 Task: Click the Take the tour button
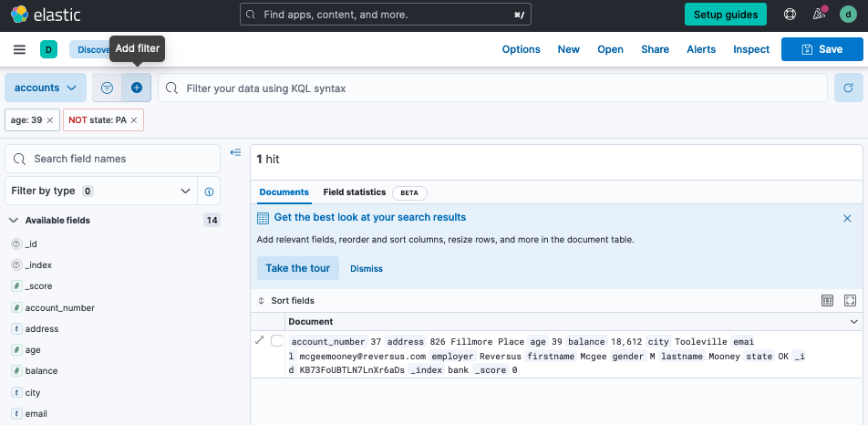[x=298, y=268]
